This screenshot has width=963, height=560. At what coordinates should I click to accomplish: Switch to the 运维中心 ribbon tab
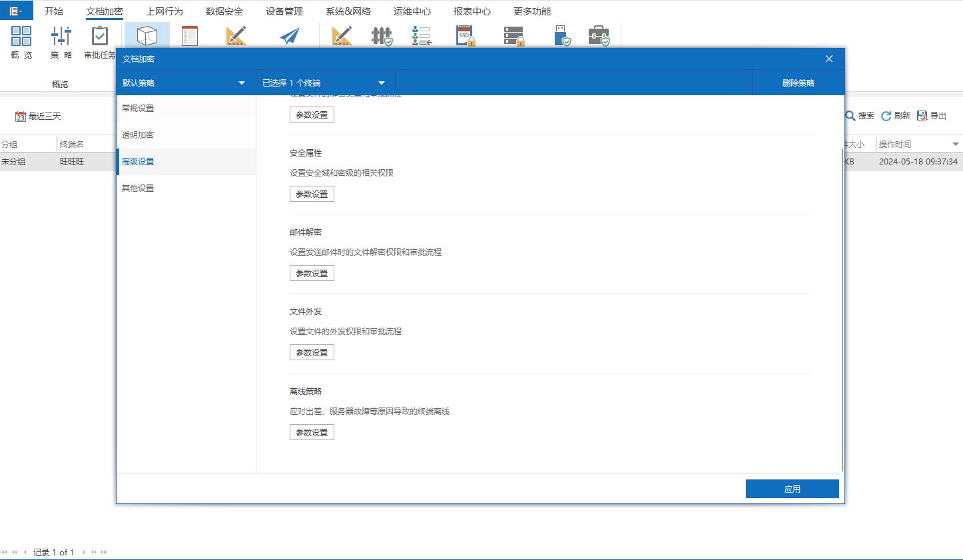coord(412,11)
